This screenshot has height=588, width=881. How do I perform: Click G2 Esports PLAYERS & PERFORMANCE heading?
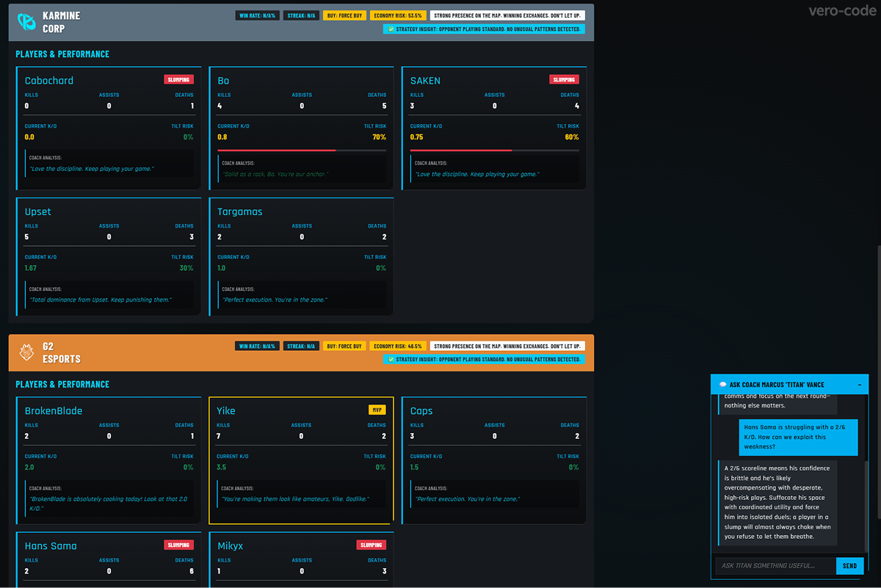(62, 385)
